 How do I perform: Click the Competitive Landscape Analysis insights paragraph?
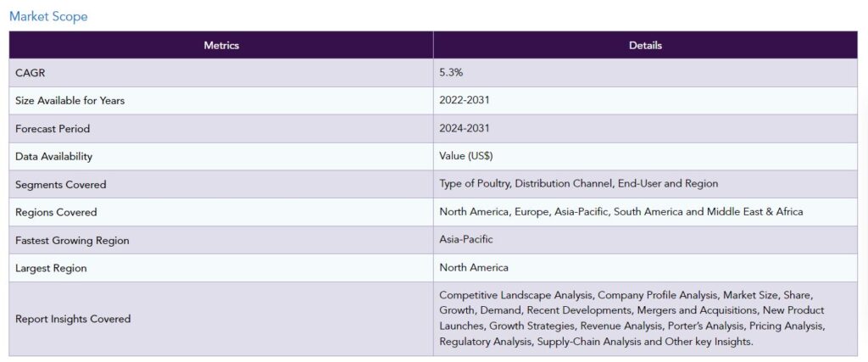pyautogui.click(x=632, y=318)
